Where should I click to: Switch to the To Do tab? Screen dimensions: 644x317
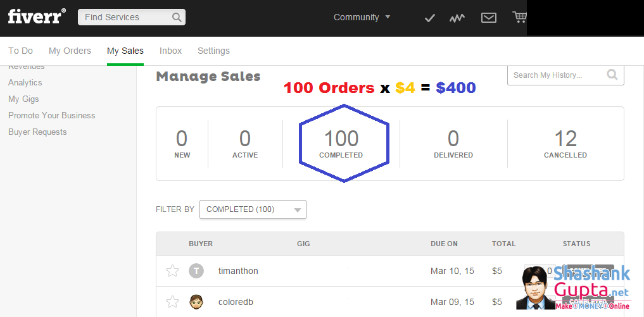(20, 51)
